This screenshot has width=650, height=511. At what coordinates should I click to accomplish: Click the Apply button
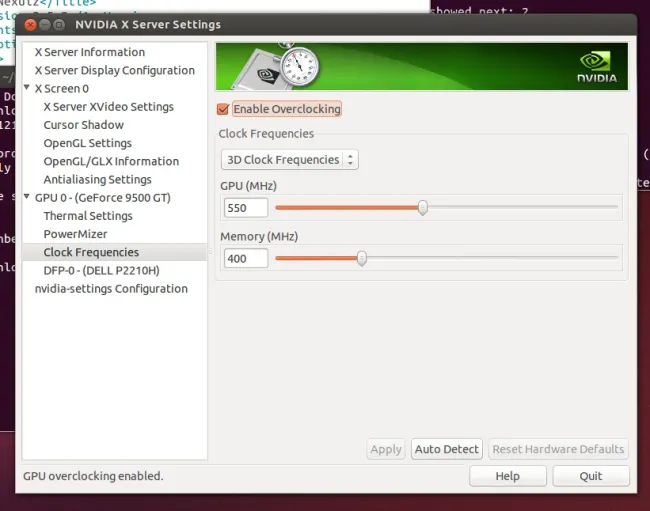(x=386, y=449)
